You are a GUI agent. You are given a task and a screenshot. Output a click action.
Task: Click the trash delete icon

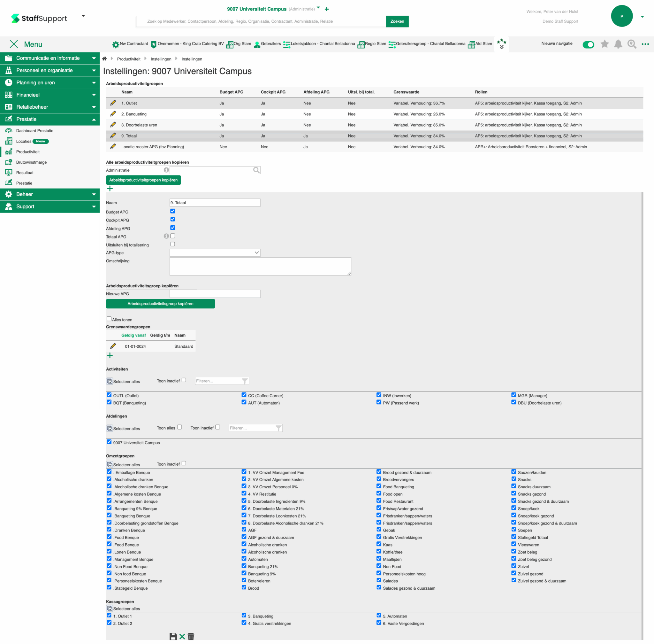point(191,636)
